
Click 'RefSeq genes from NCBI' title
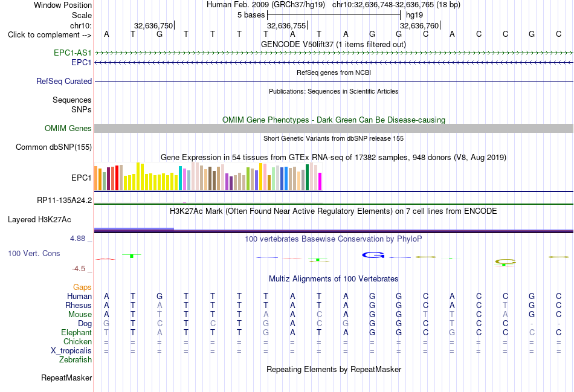point(334,73)
